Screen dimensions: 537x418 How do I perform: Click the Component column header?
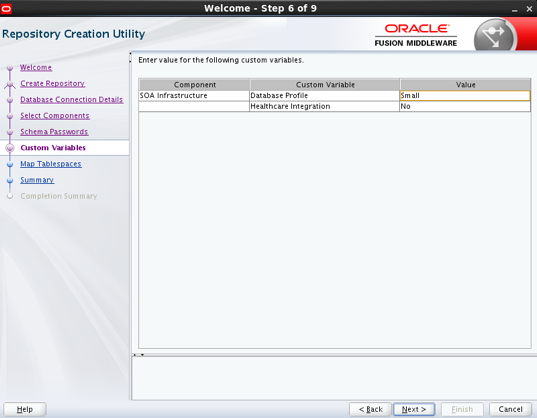pos(195,85)
